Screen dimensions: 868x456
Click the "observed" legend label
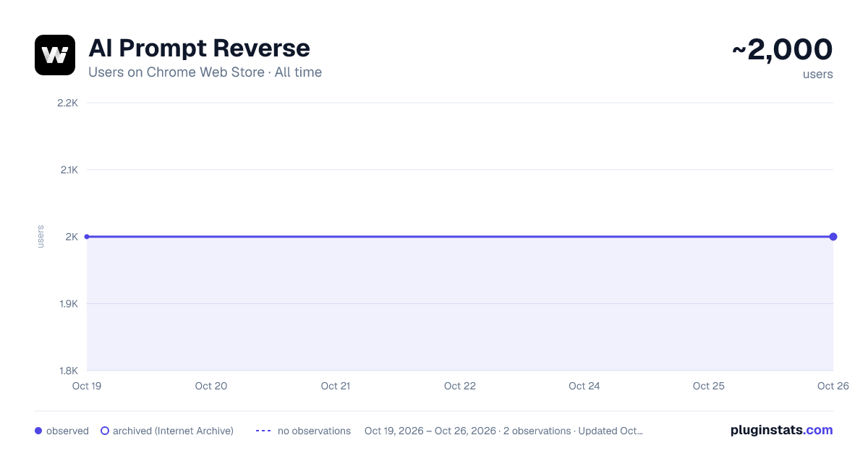(x=67, y=431)
